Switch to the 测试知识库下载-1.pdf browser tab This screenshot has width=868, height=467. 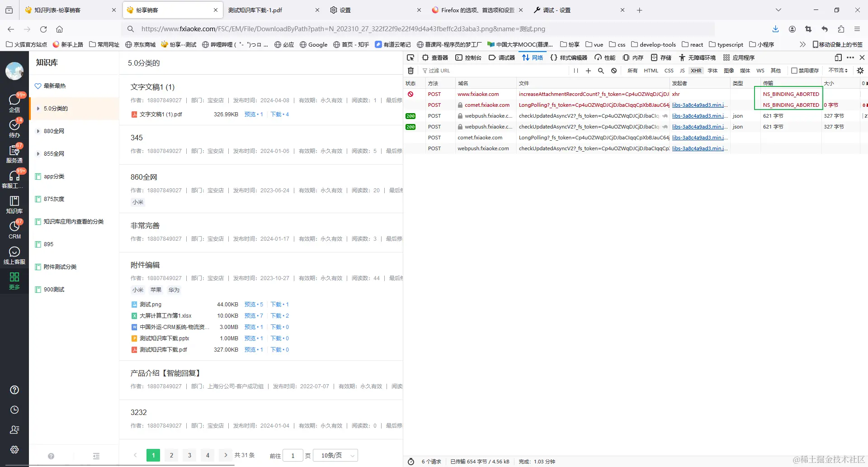pos(274,10)
